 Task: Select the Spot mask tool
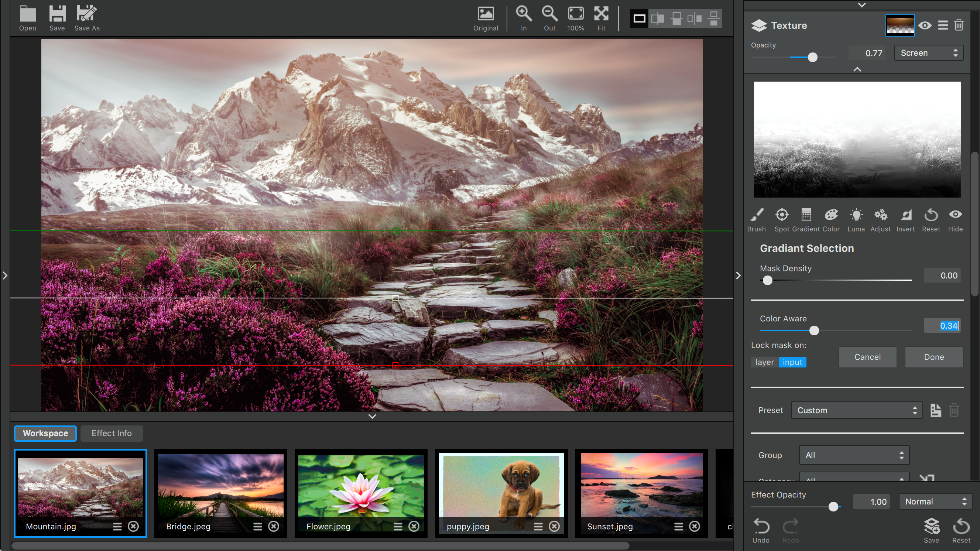coord(781,220)
